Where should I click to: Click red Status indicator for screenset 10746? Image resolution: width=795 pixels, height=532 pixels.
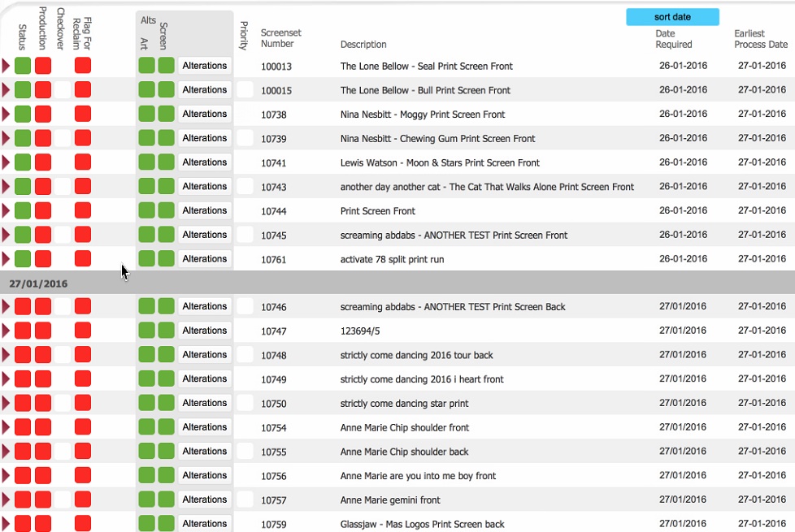click(23, 306)
